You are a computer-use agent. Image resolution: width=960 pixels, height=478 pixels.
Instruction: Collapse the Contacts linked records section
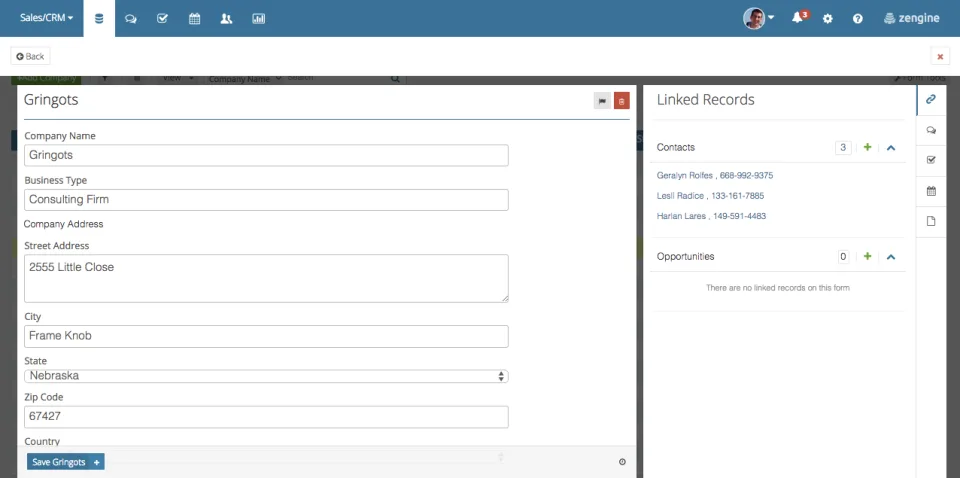tap(891, 148)
